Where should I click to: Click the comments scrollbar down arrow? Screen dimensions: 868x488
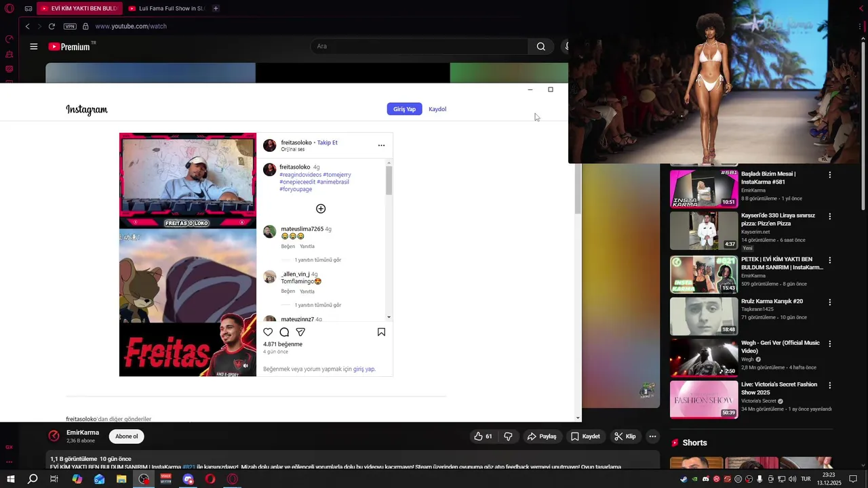pyautogui.click(x=389, y=317)
